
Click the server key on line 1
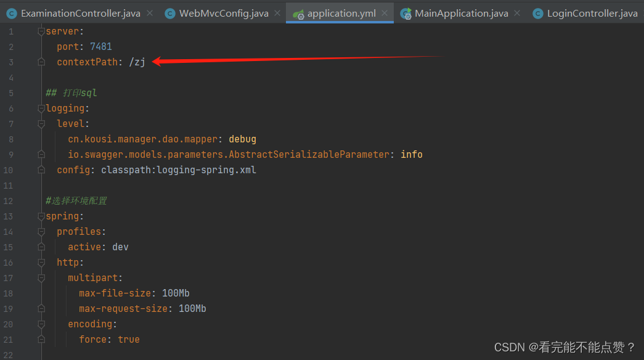click(x=62, y=31)
